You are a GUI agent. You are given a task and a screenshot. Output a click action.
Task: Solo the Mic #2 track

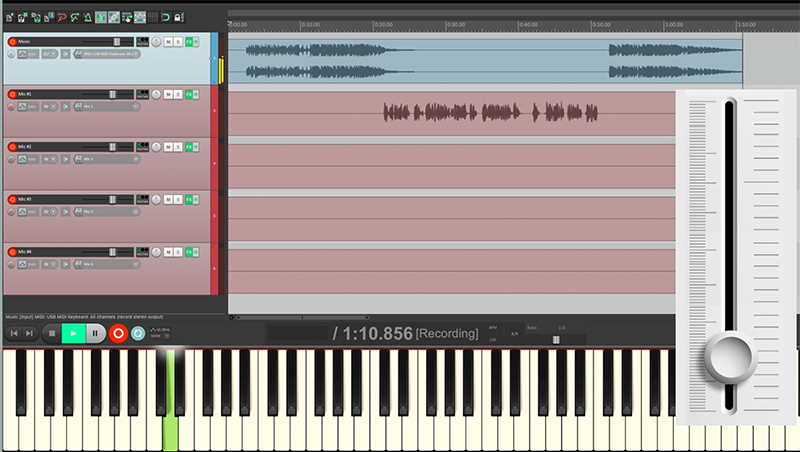point(177,146)
